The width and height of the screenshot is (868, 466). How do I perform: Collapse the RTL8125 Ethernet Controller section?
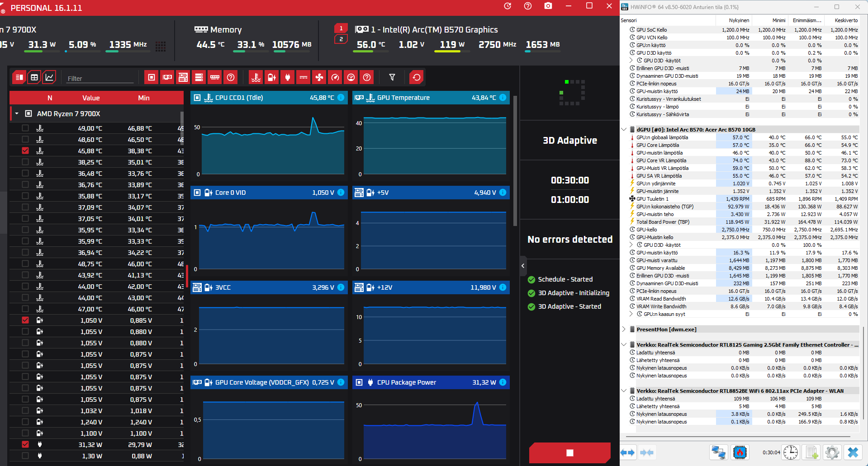click(624, 345)
